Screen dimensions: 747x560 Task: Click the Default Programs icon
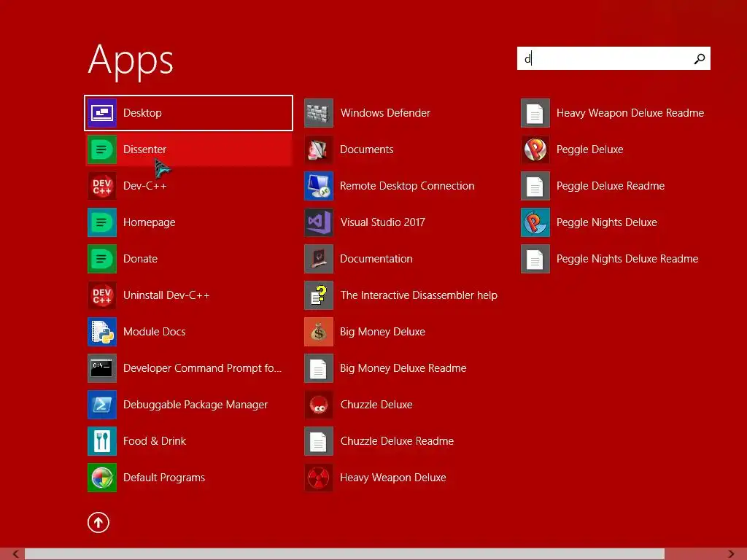[102, 478]
